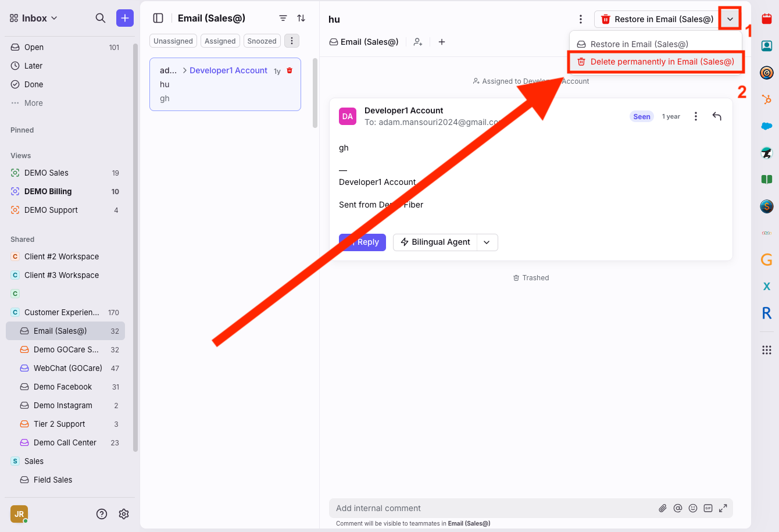Screen dimensions: 779x532
Task: Select the Snoozed filter chip
Action: tap(262, 41)
